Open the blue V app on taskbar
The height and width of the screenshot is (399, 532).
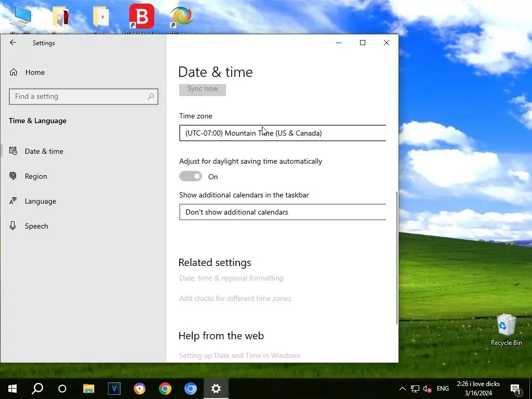click(114, 389)
